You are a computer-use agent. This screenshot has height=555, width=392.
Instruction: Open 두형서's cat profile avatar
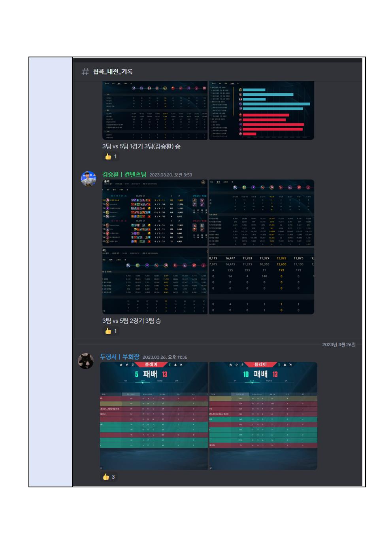click(86, 361)
